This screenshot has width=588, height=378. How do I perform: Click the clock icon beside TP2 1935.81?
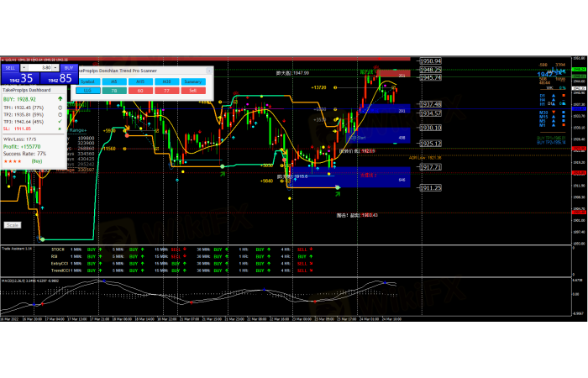pyautogui.click(x=60, y=114)
